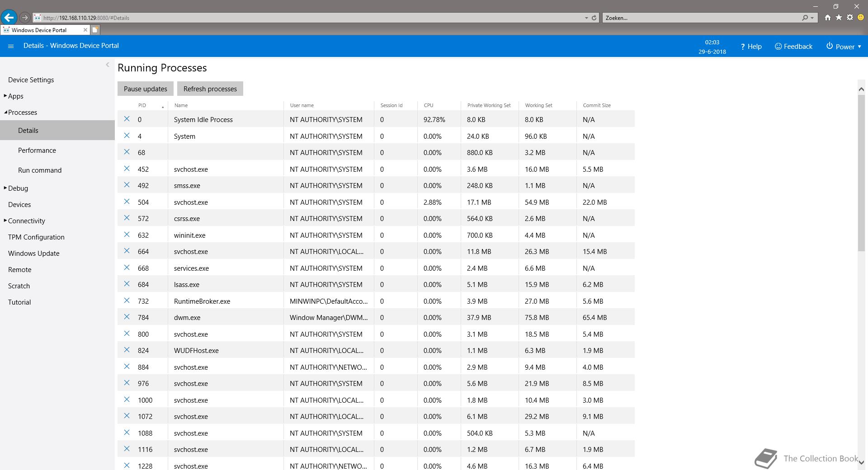This screenshot has height=470, width=868.
Task: Reload page with browser refresh icon
Action: click(x=594, y=18)
